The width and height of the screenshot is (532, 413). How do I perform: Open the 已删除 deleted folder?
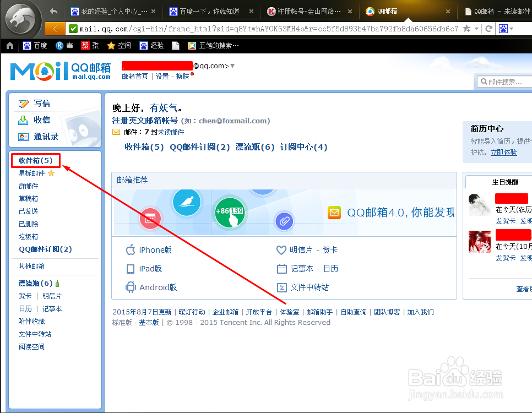(29, 224)
